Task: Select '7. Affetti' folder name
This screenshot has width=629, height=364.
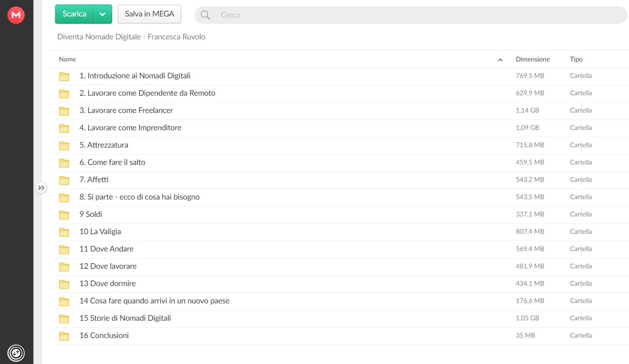Action: click(x=94, y=180)
